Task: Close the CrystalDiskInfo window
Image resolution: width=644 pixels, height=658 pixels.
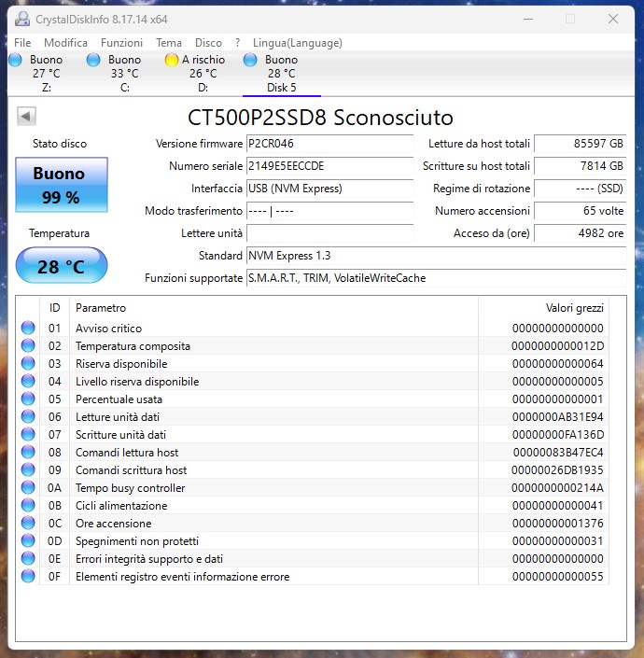Action: click(x=613, y=19)
